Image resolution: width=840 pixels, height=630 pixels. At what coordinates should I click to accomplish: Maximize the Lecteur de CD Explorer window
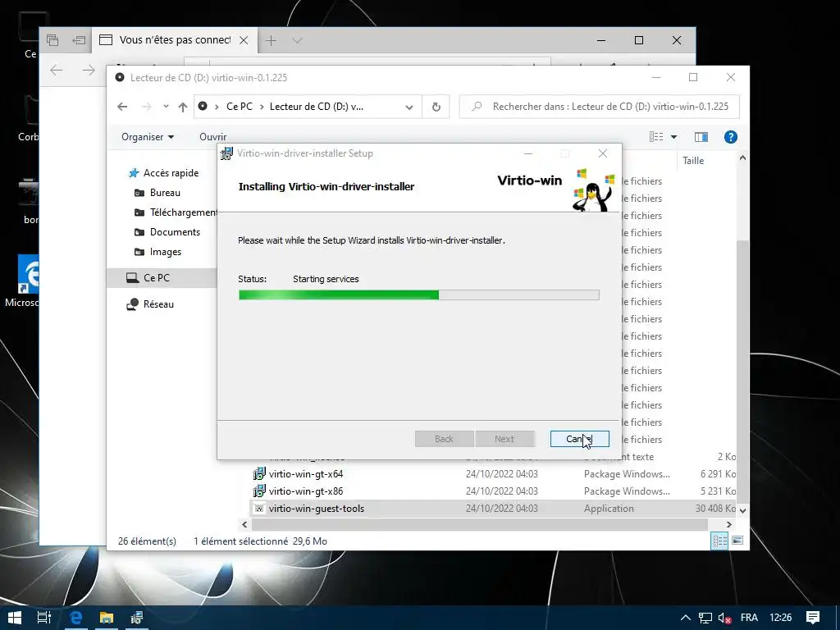[692, 78]
